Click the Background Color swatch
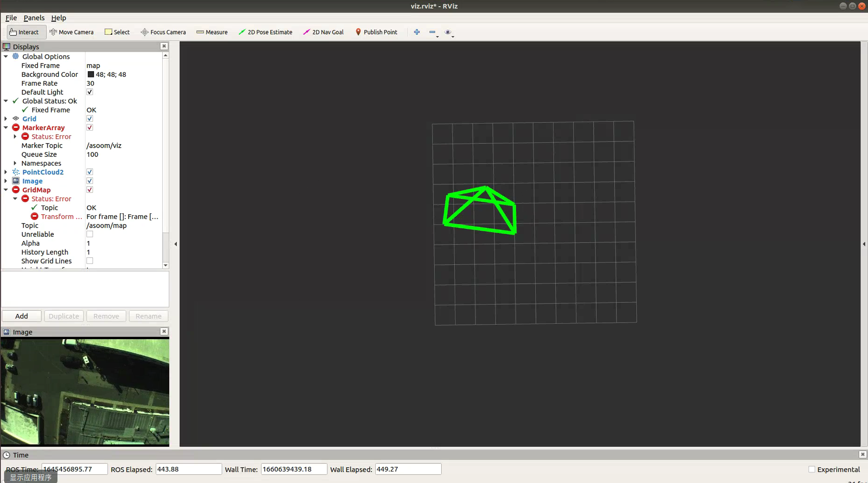Viewport: 868px width, 483px height. 91,74
